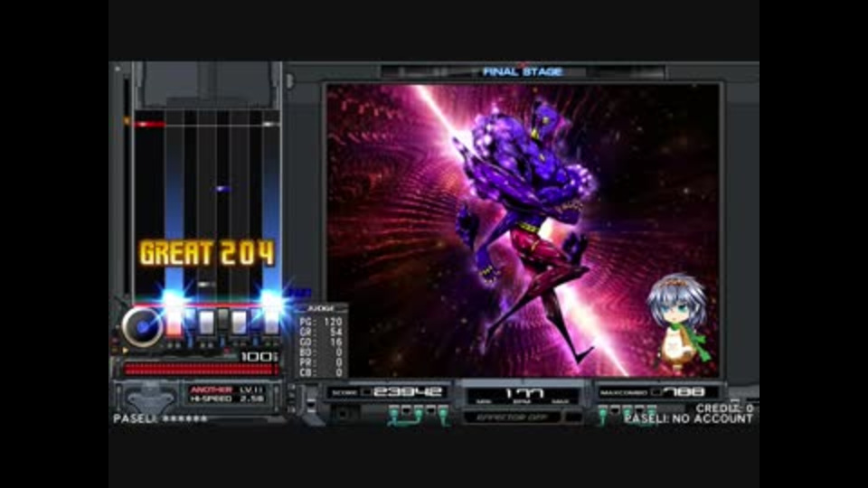Click the PR 0 count row
The height and width of the screenshot is (488, 868).
pyautogui.click(x=321, y=362)
